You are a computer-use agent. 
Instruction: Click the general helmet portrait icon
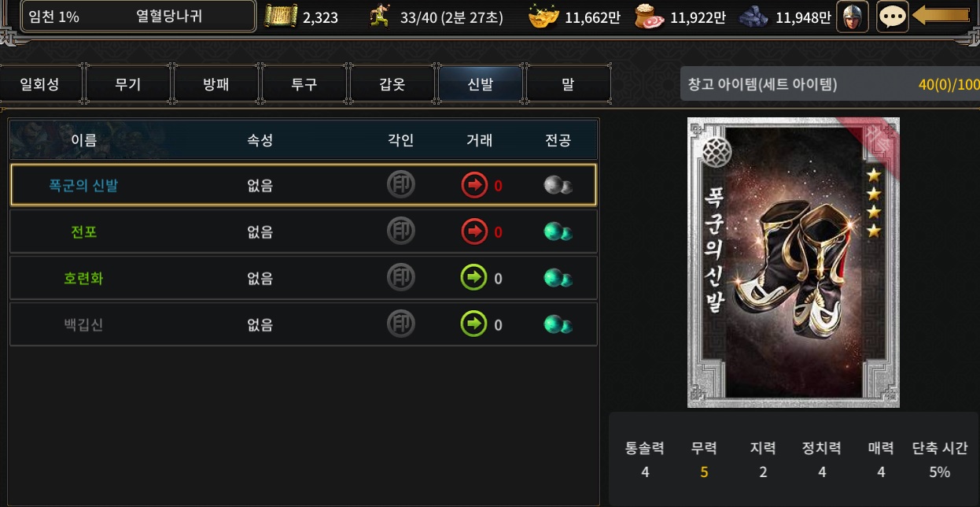tap(852, 17)
